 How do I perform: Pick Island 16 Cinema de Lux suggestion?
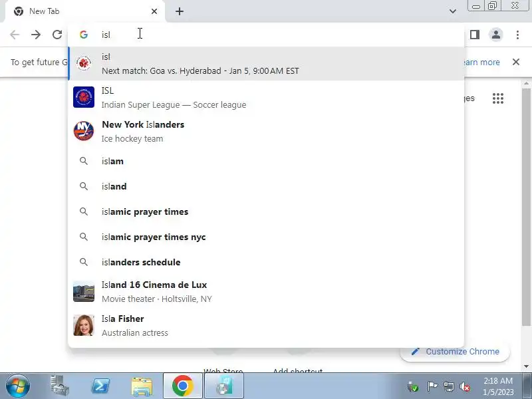pyautogui.click(x=266, y=291)
